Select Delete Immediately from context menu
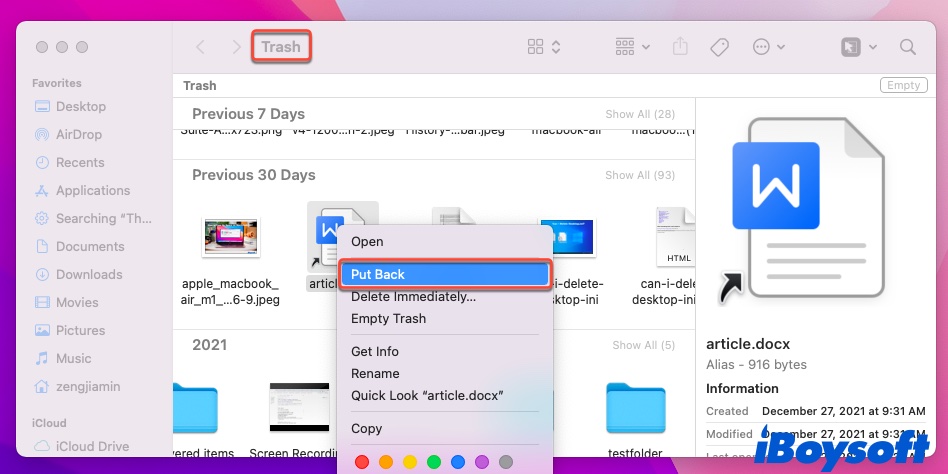The width and height of the screenshot is (948, 474). (413, 296)
